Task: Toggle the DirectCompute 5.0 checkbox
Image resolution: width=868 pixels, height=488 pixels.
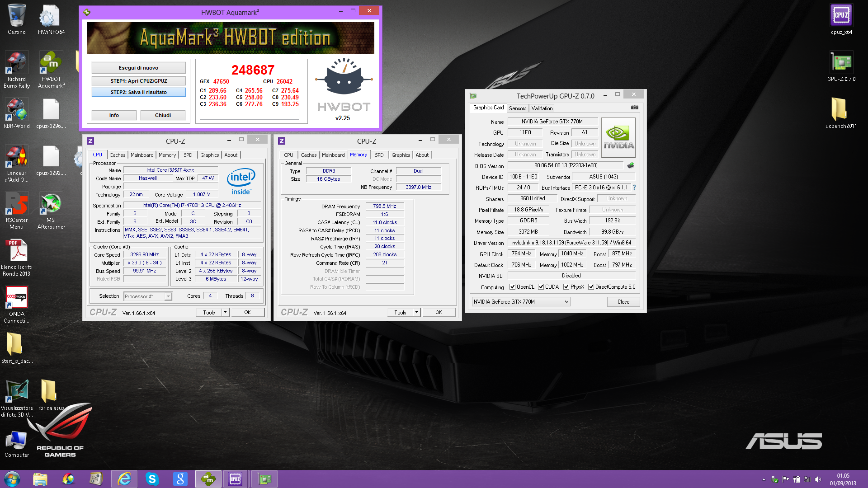Action: pos(591,287)
